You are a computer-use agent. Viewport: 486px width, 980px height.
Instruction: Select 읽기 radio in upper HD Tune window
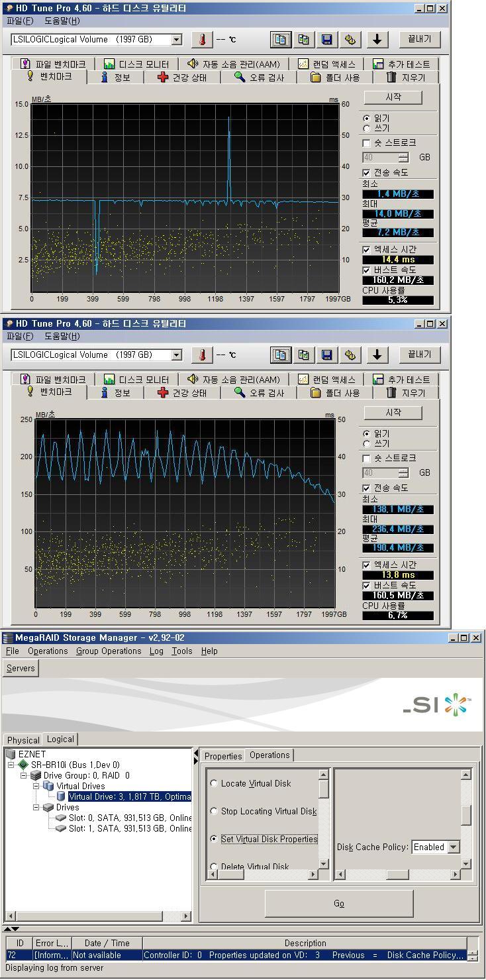point(366,119)
